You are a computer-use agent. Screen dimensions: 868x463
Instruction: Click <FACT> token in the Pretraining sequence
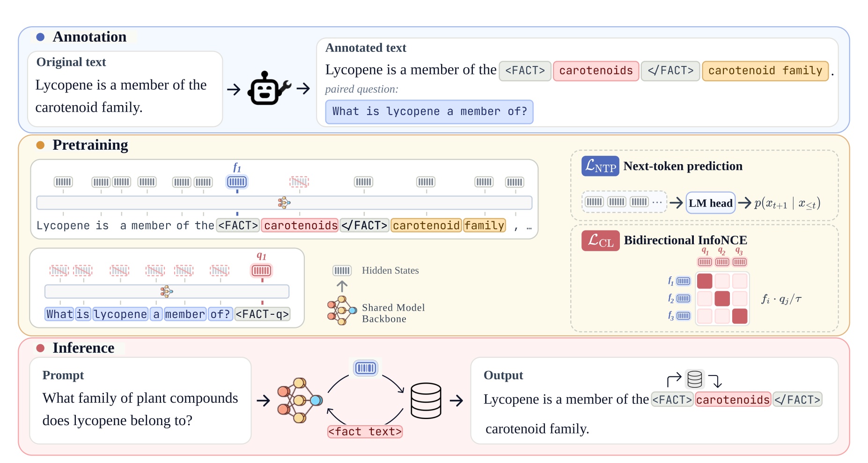click(x=238, y=225)
